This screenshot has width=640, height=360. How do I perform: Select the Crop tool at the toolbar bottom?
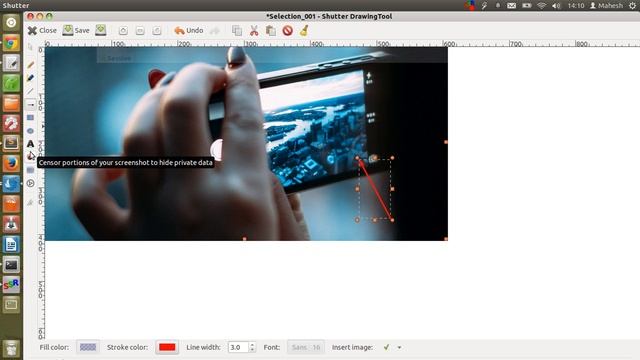31,202
